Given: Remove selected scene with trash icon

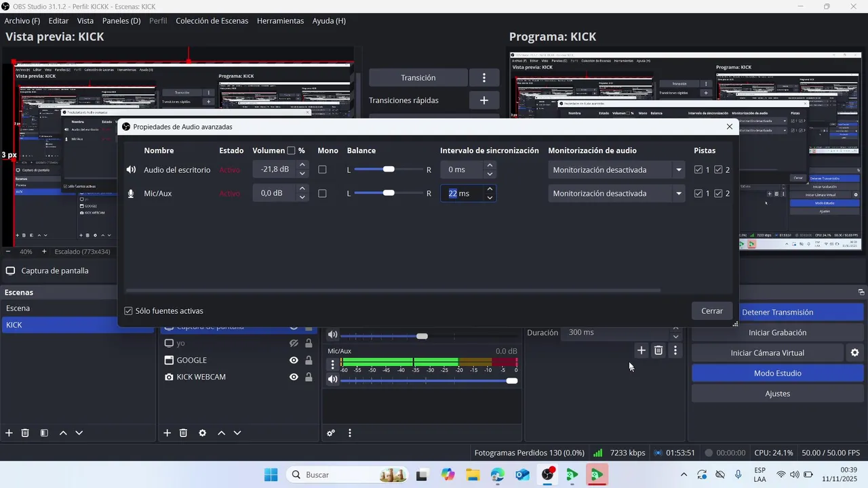Looking at the screenshot, I should [25, 433].
